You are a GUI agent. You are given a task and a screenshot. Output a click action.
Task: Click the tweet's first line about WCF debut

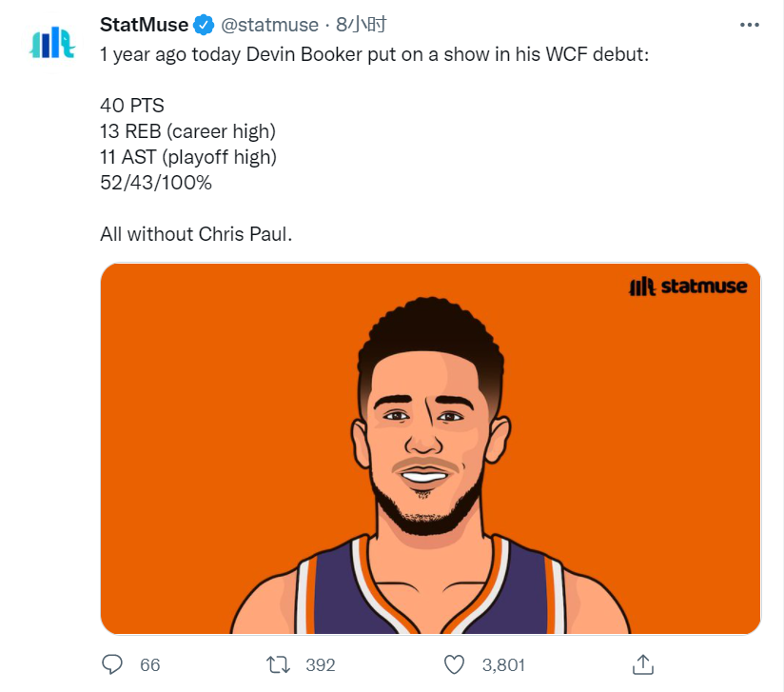pos(374,54)
